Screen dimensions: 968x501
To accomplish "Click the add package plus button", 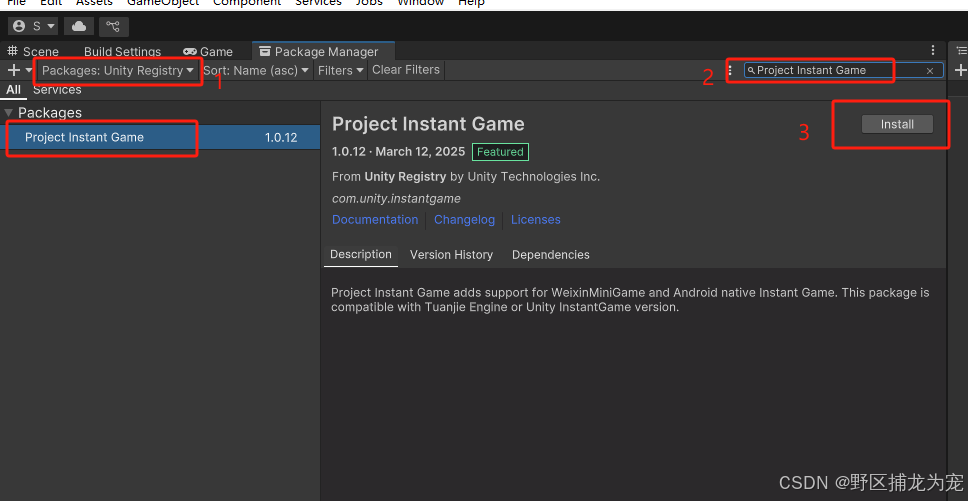I will (13, 70).
